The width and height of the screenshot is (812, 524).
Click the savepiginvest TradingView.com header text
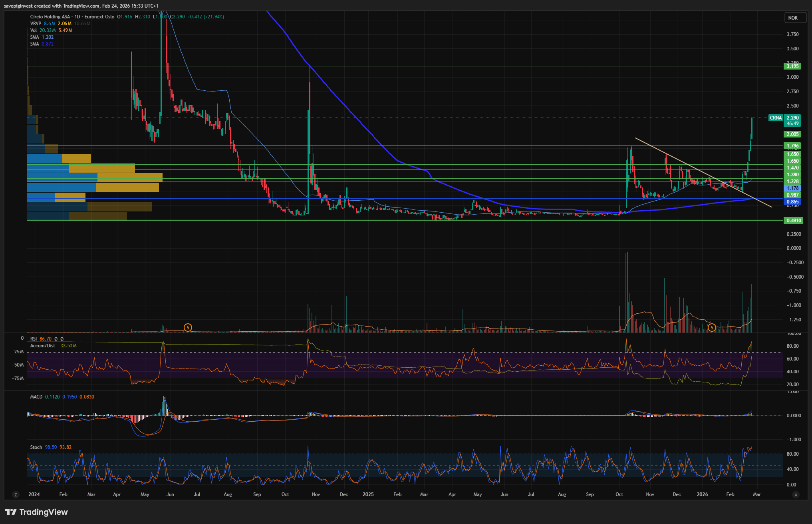[81, 6]
